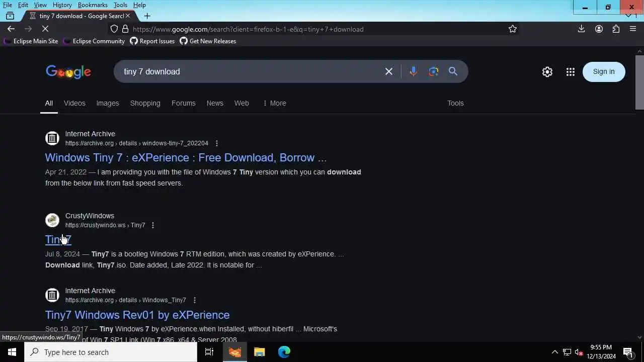Open the Tools menu in the menu bar
This screenshot has width=644, height=362.
point(120,5)
